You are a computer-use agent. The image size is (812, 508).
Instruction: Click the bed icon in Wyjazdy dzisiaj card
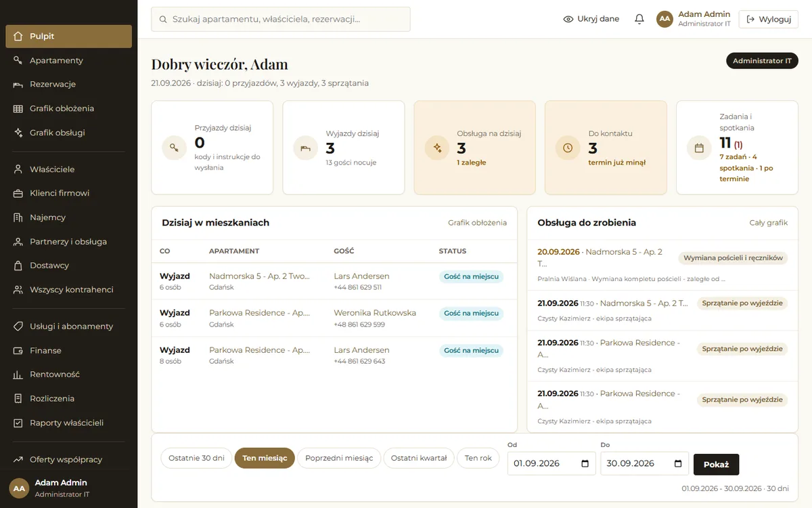pyautogui.click(x=305, y=148)
